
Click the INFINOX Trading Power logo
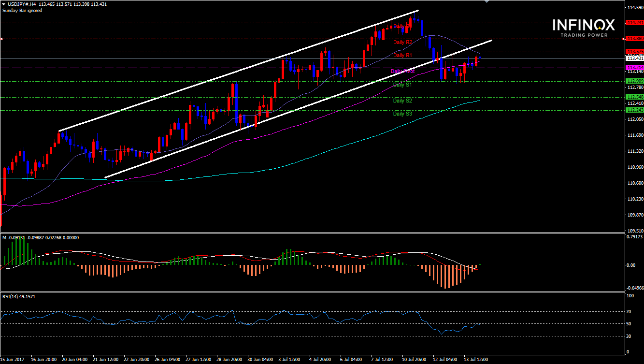584,28
